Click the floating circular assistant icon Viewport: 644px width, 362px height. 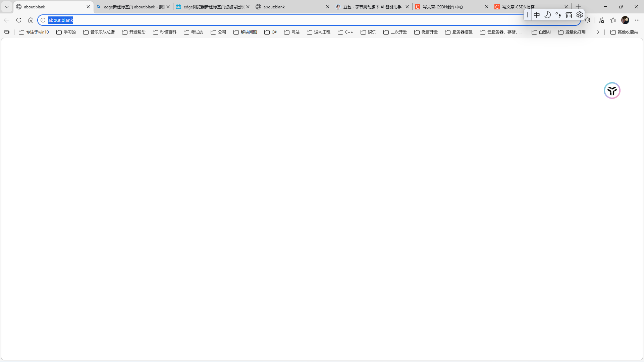pyautogui.click(x=612, y=90)
